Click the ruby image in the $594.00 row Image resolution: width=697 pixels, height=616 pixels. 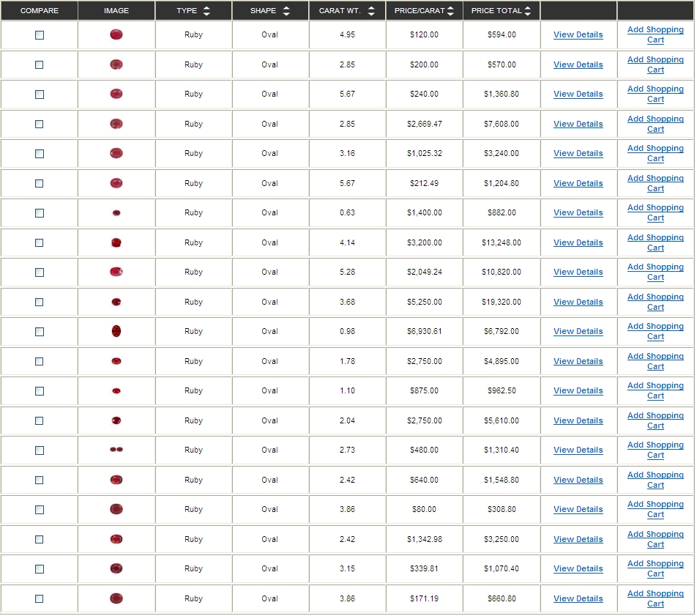[x=116, y=34]
